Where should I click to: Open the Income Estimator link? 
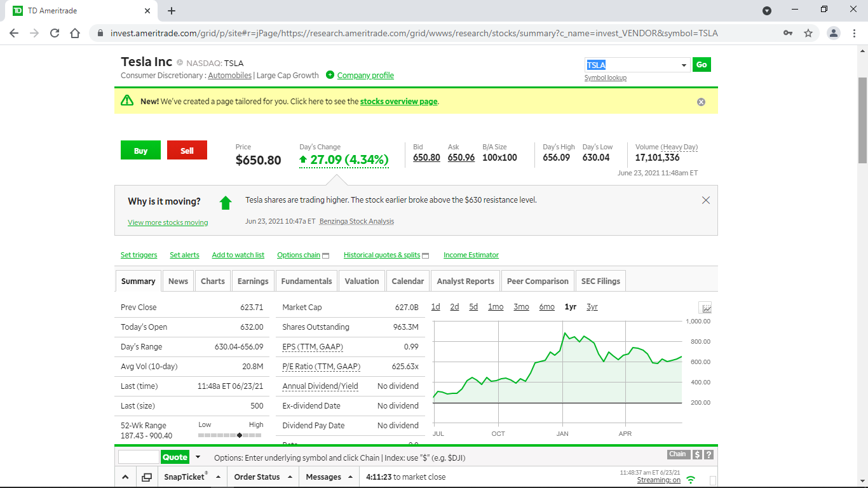pos(471,255)
